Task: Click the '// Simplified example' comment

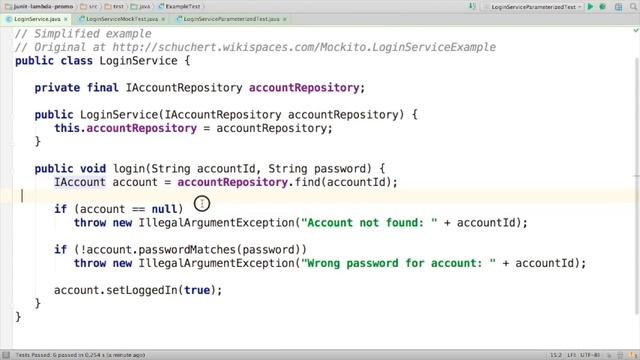Action: click(83, 34)
